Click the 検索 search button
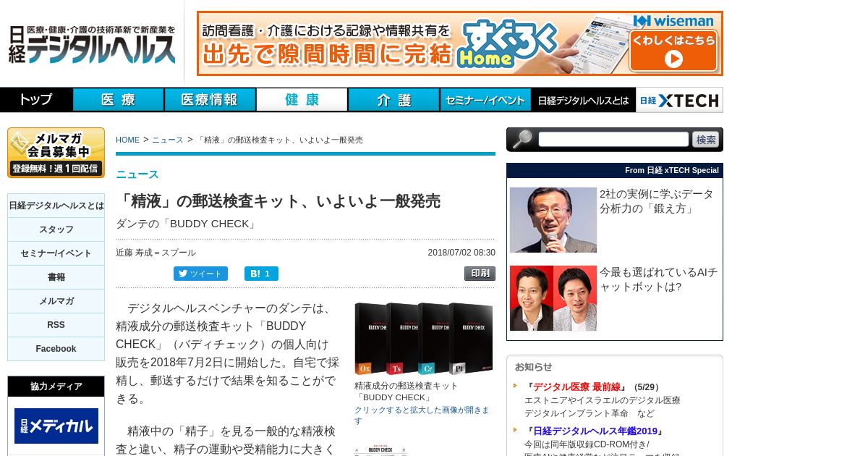This screenshot has height=456, width=868. coord(705,140)
